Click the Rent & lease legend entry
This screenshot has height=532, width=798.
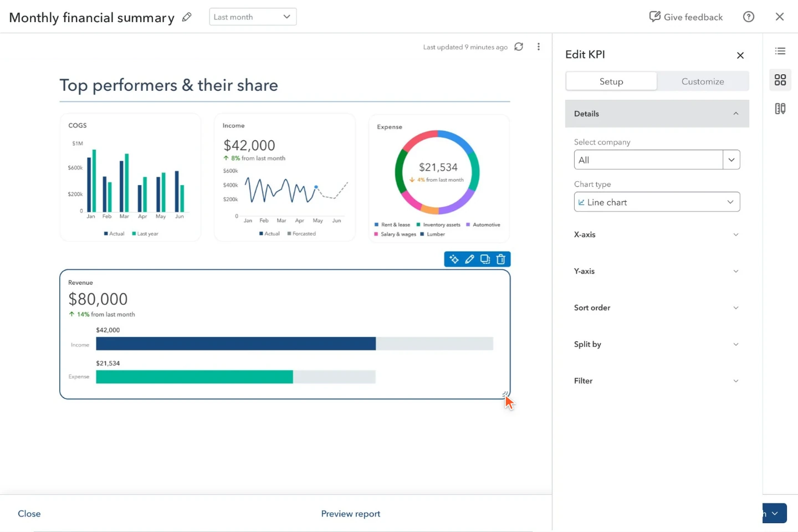tap(392, 224)
